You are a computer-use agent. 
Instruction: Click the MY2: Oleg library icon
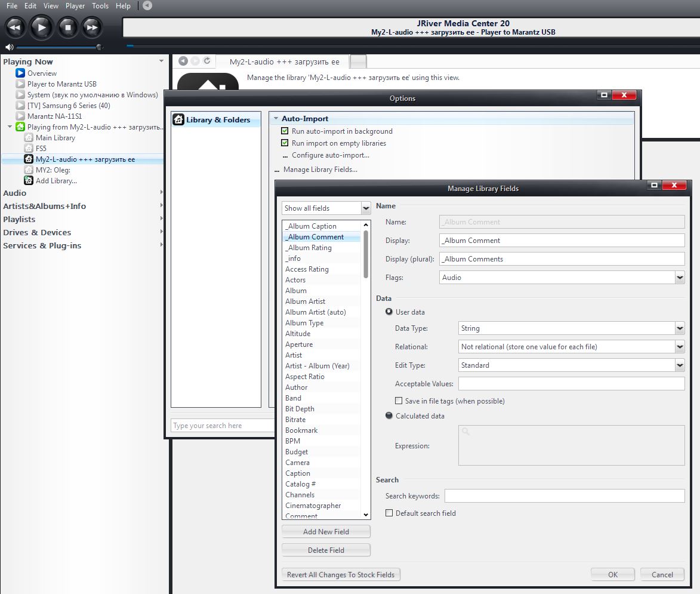tap(29, 170)
